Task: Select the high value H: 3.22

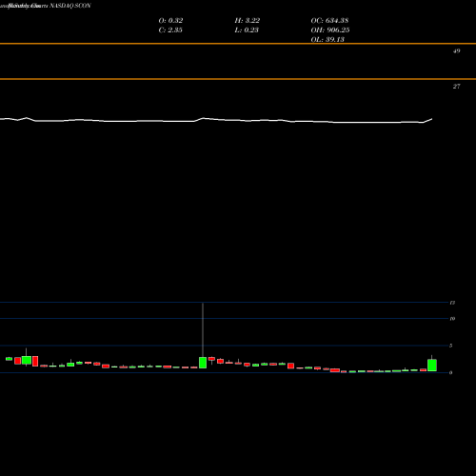Action: click(248, 21)
